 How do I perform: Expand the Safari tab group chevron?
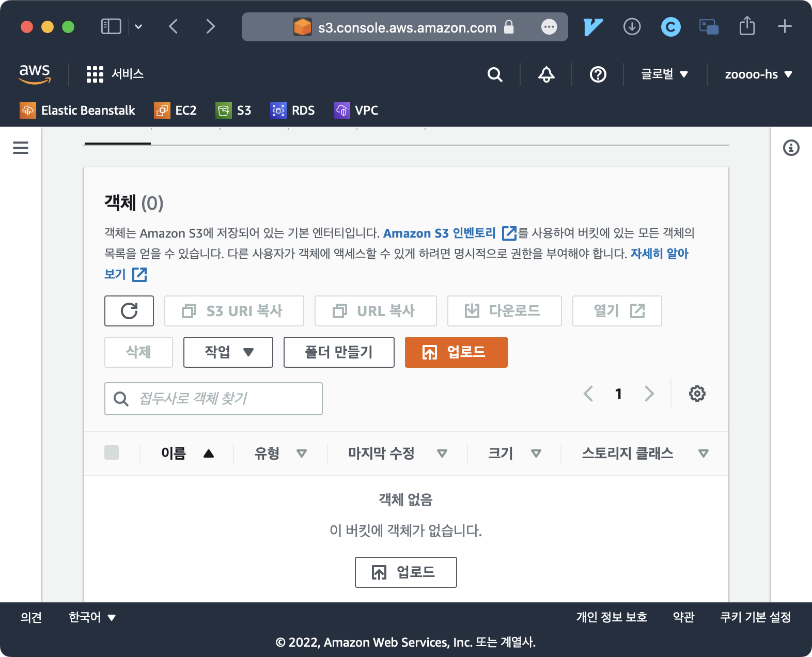tap(138, 26)
